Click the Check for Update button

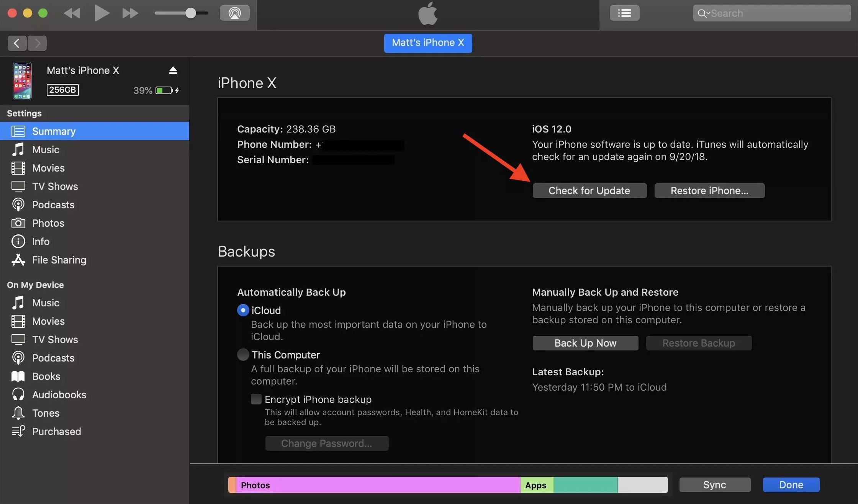(589, 191)
